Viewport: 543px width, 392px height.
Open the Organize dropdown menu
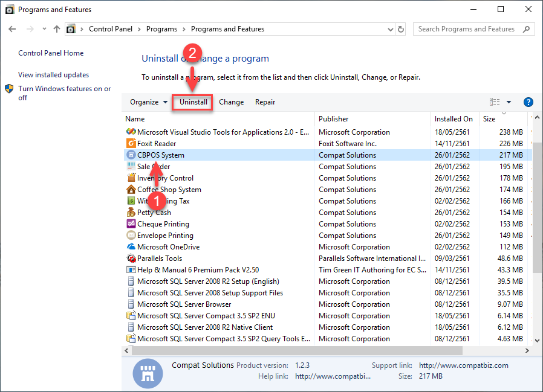pyautogui.click(x=149, y=102)
